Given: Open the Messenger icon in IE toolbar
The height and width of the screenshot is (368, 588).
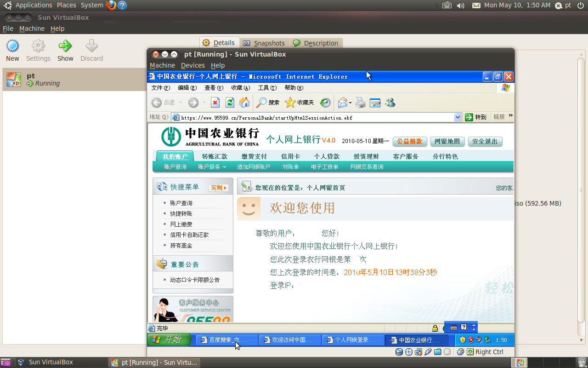Looking at the screenshot, I should click(390, 103).
